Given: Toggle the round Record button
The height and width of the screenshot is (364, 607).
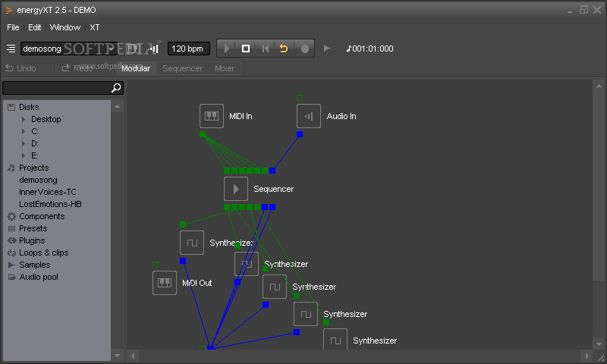Looking at the screenshot, I should 305,49.
